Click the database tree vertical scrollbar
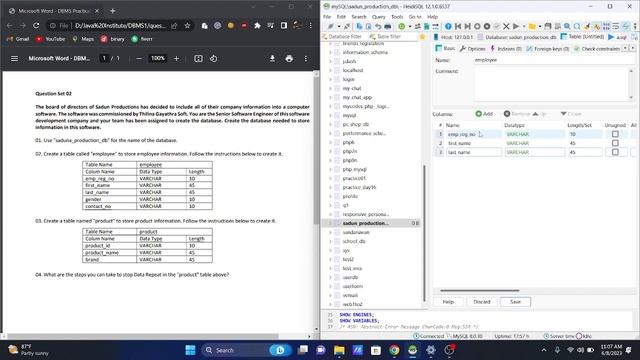 [424, 233]
